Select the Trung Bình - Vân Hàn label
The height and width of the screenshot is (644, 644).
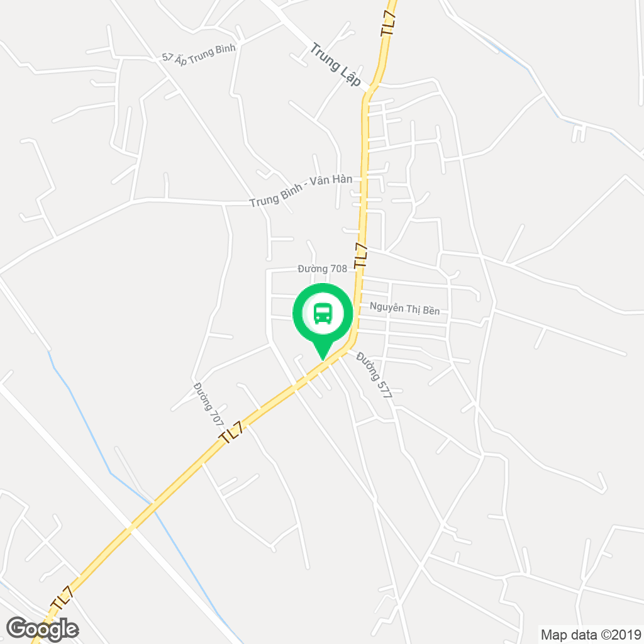point(301,191)
